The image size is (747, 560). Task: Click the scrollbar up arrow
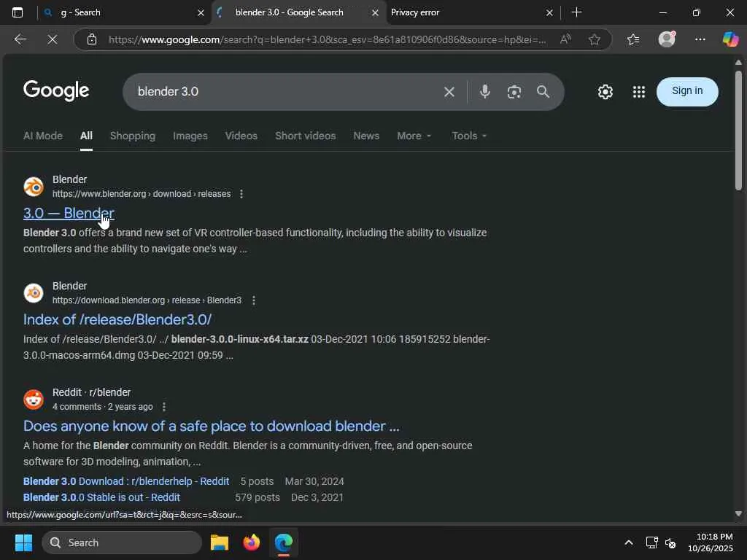(x=738, y=63)
